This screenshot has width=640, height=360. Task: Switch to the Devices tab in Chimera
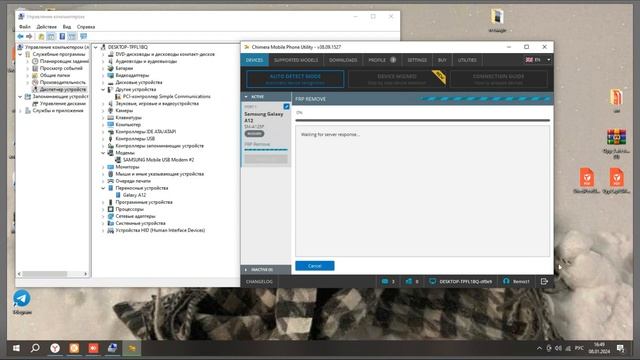coord(254,60)
